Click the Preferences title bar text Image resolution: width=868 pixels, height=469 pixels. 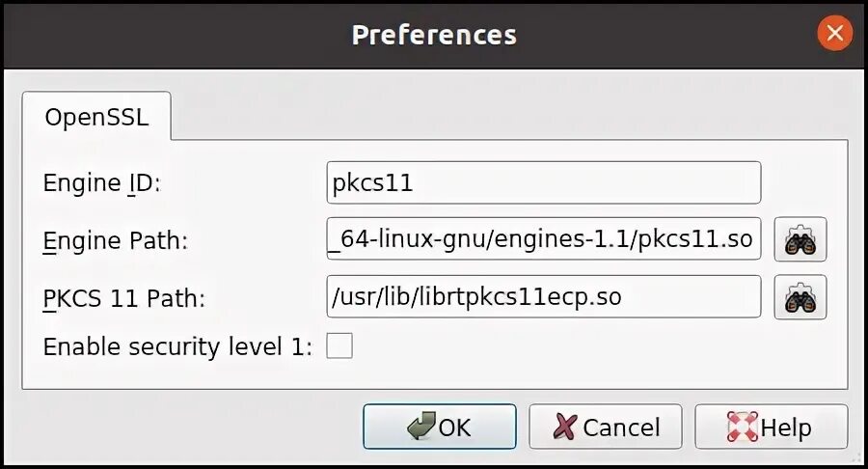(x=434, y=35)
